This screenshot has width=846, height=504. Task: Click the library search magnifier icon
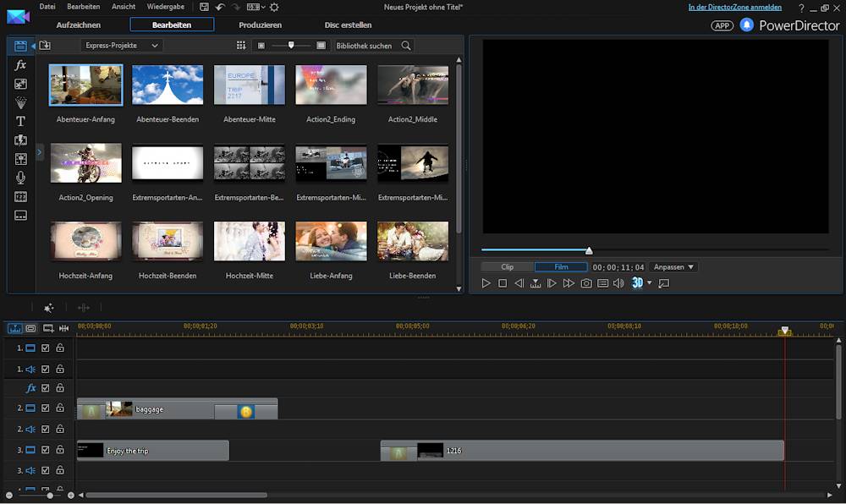pos(406,46)
